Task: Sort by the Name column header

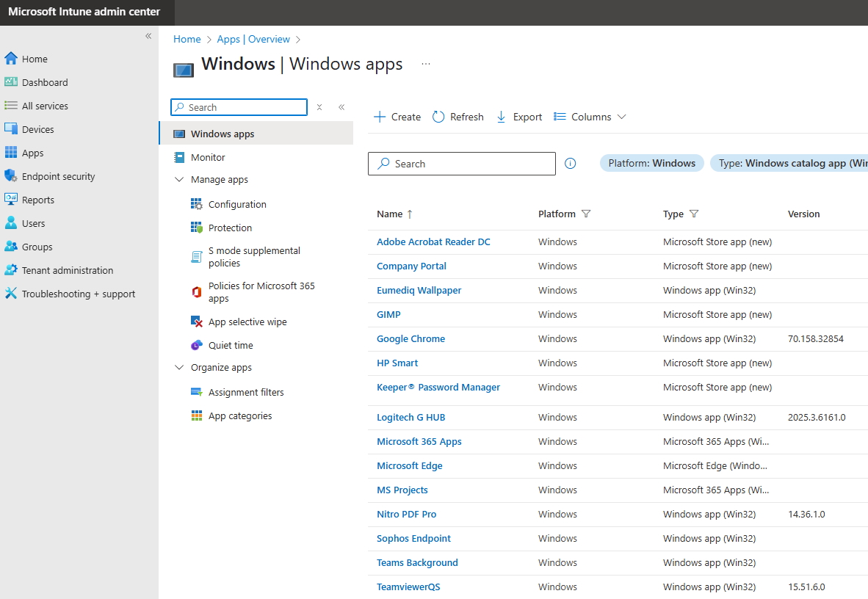Action: [394, 214]
